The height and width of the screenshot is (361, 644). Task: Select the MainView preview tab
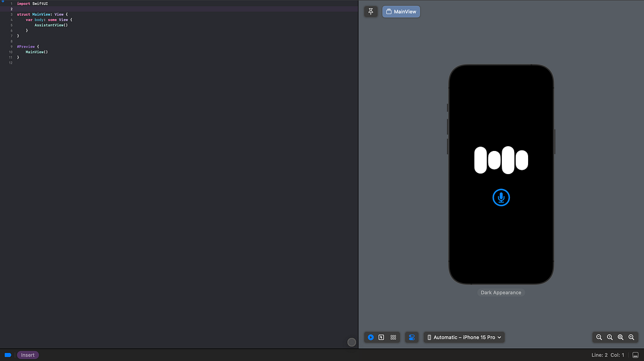pos(401,11)
